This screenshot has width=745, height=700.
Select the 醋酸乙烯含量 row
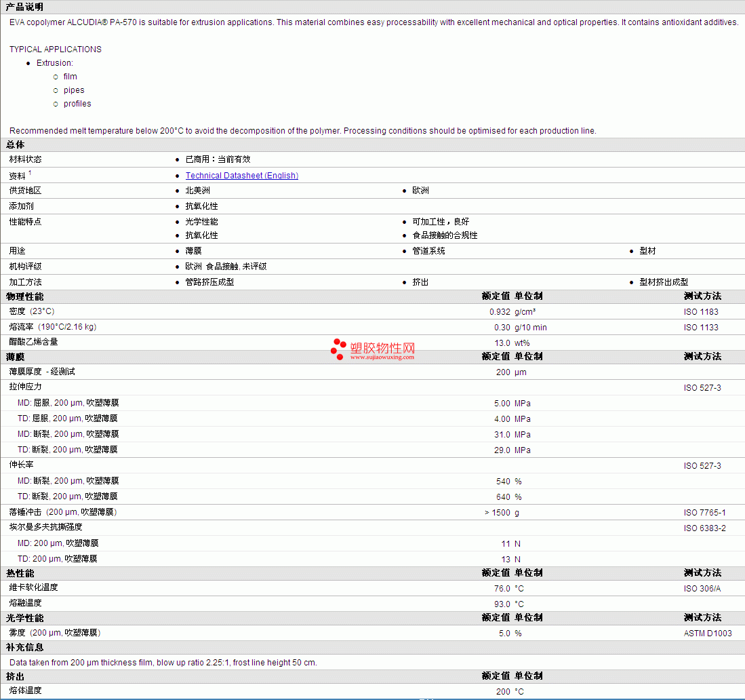pos(373,343)
